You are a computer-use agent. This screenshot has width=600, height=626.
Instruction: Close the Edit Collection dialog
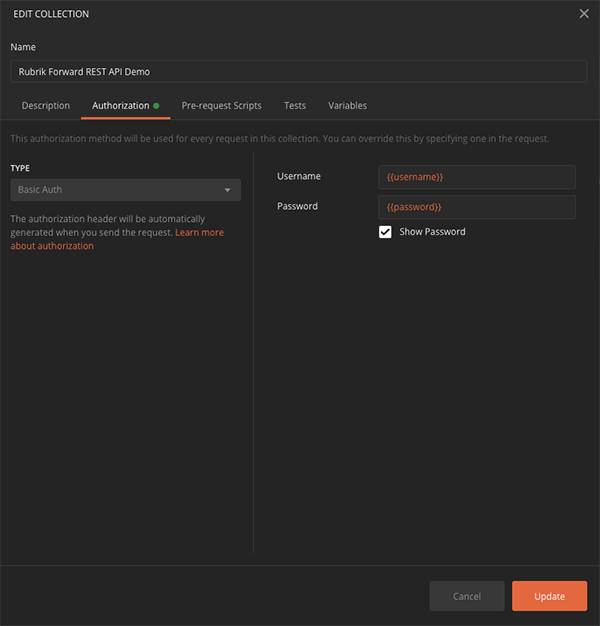click(584, 14)
